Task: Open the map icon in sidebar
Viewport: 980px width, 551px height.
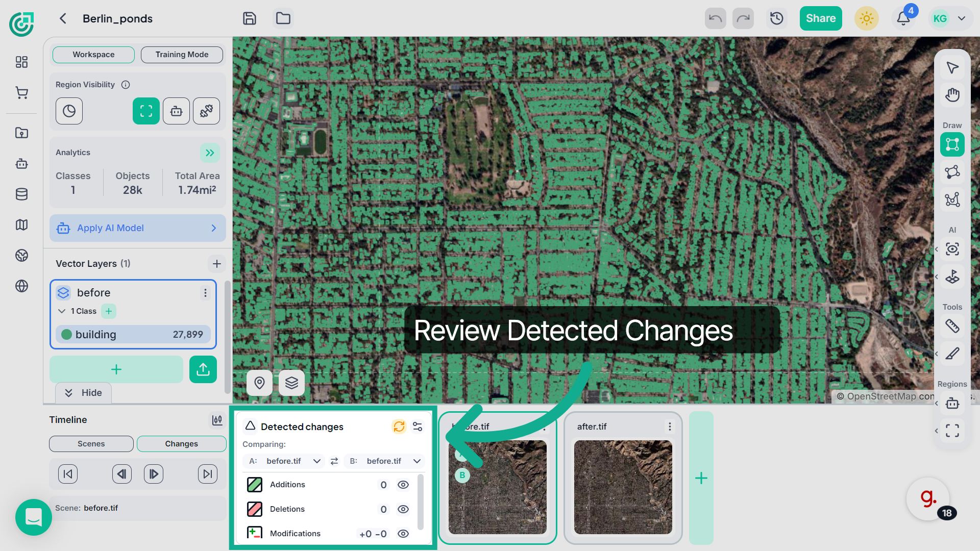Action: click(x=21, y=225)
